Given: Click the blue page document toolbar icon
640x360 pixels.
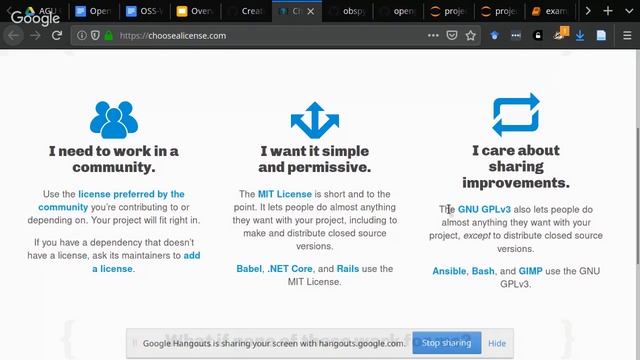Looking at the screenshot, I should [601, 36].
